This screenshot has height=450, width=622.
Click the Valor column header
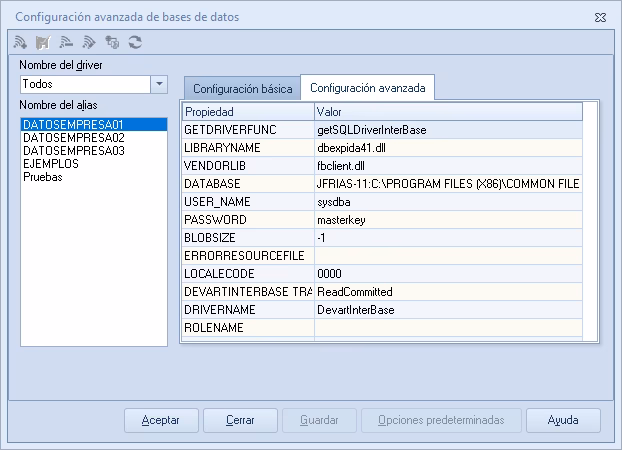449,112
